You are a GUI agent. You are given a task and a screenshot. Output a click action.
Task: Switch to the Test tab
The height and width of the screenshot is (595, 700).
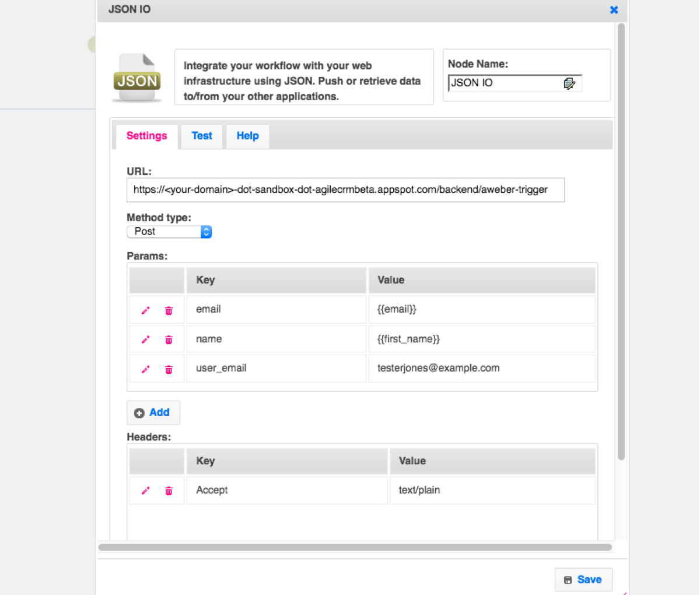tap(202, 136)
